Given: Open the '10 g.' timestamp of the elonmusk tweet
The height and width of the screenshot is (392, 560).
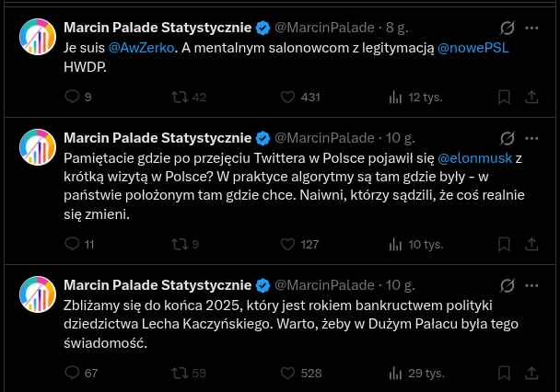Looking at the screenshot, I should [x=399, y=138].
